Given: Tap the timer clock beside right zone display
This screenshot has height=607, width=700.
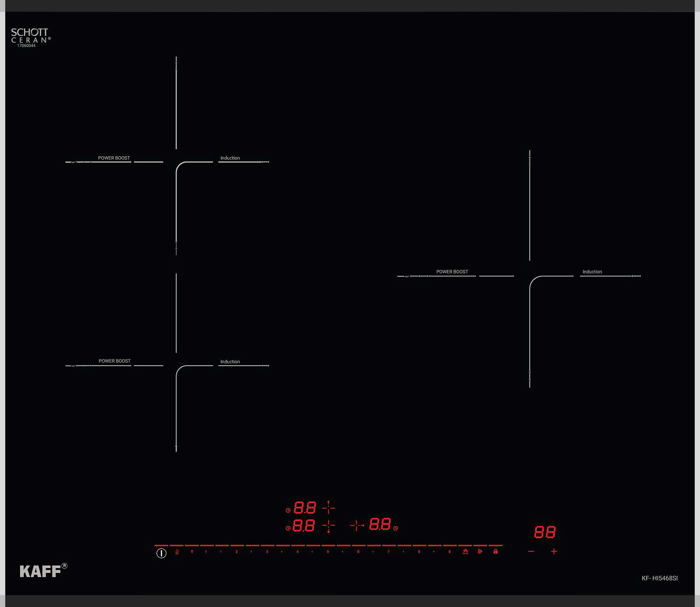Looking at the screenshot, I should tap(395, 529).
